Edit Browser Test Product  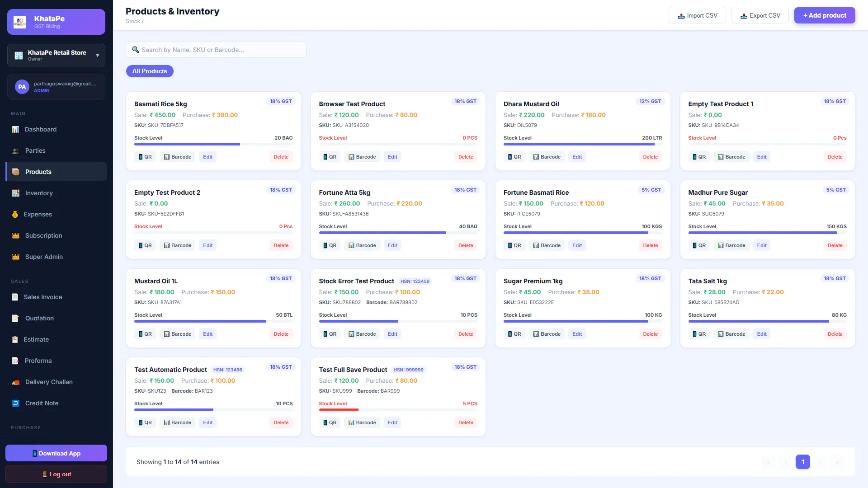point(392,157)
